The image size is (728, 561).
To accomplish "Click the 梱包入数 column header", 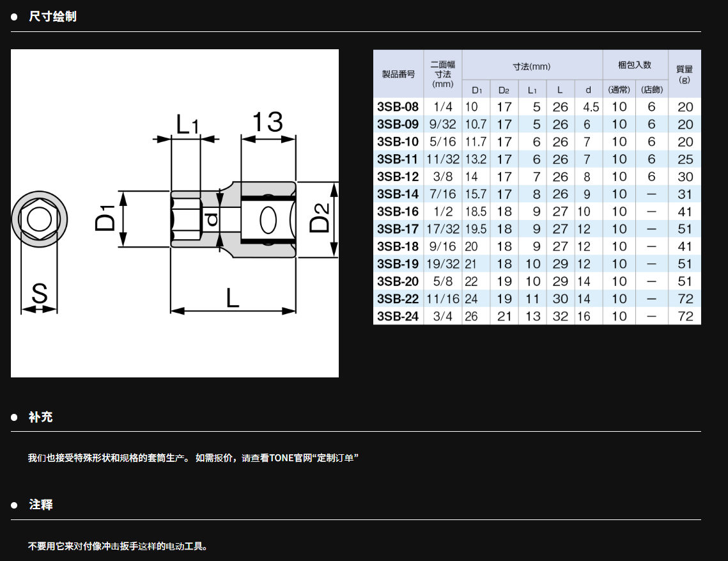I will click(635, 65).
